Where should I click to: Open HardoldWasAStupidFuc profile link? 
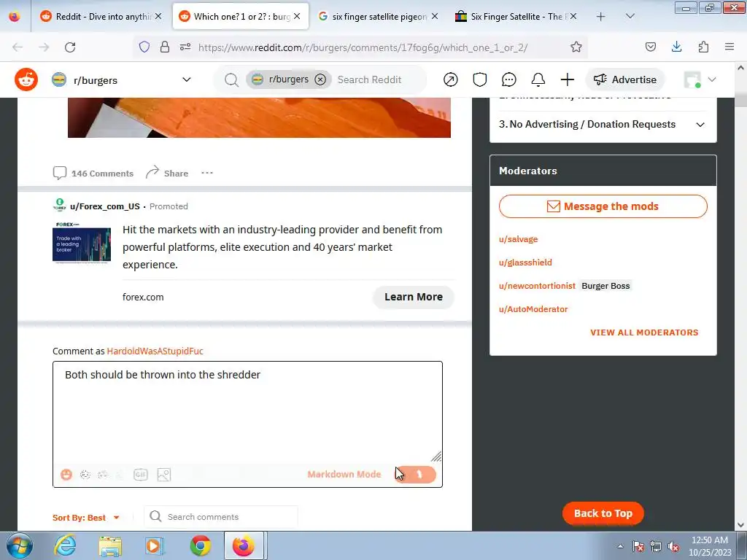(155, 351)
